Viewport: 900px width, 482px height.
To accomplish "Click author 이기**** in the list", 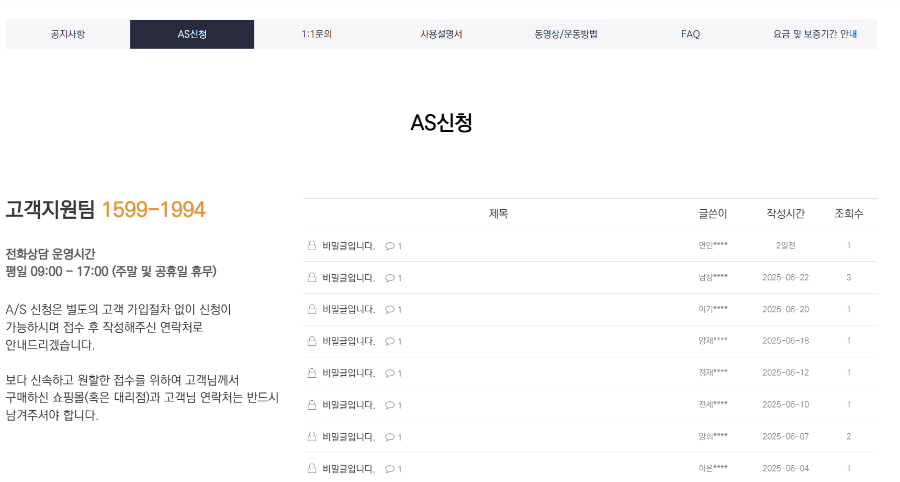I will tap(712, 309).
